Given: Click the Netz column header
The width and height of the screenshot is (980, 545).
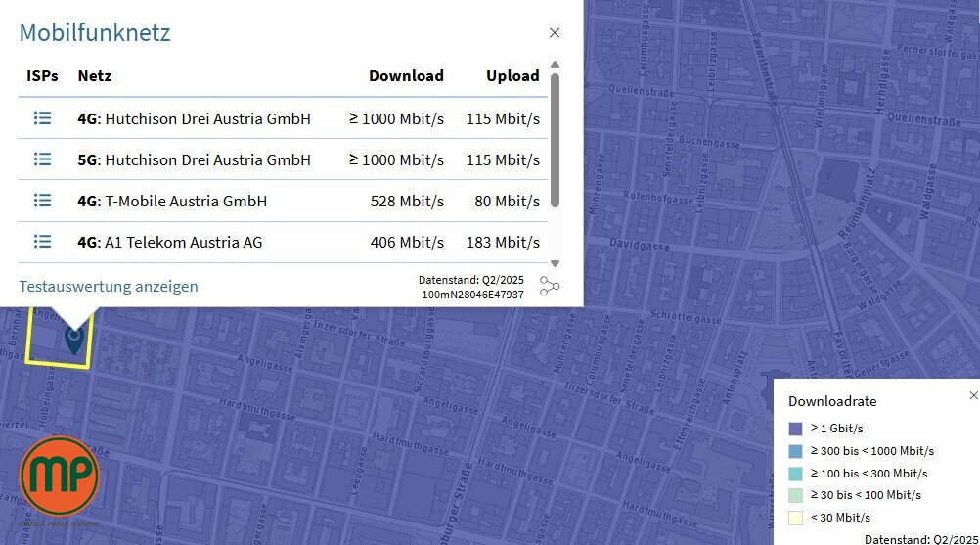Looking at the screenshot, I should [94, 76].
